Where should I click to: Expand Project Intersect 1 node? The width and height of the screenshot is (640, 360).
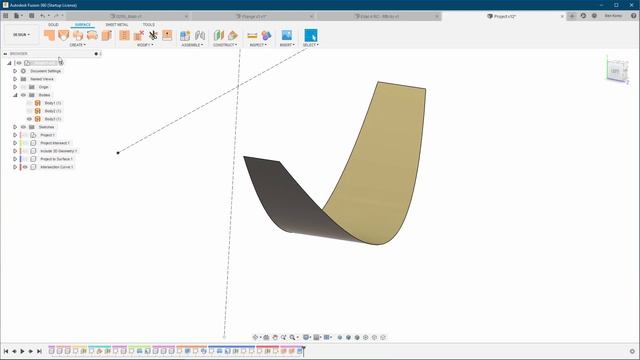coord(15,143)
